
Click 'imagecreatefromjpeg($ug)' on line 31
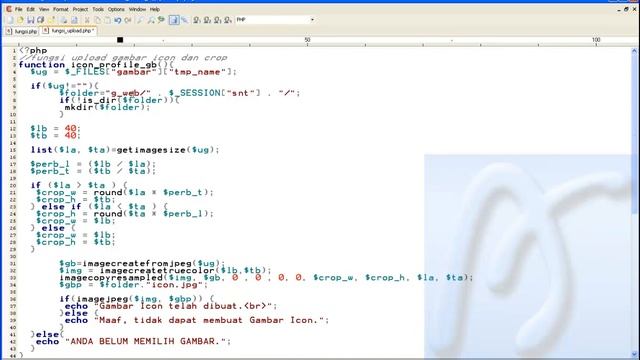click(151, 263)
